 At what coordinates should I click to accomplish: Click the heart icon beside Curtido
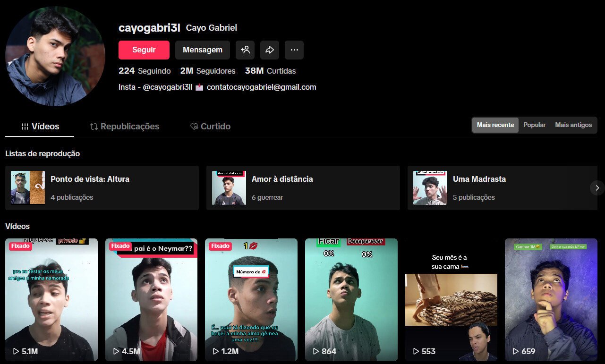click(194, 126)
